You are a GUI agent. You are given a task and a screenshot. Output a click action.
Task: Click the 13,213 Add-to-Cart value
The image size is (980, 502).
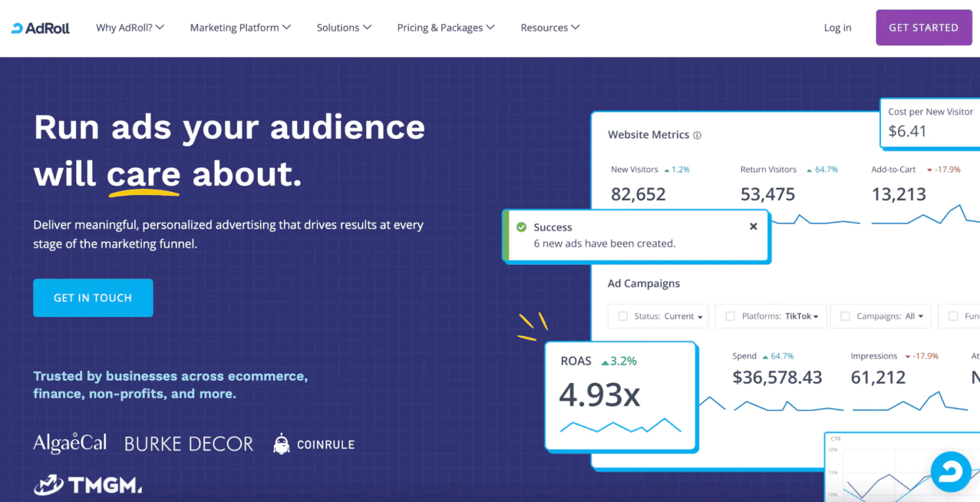point(898,194)
